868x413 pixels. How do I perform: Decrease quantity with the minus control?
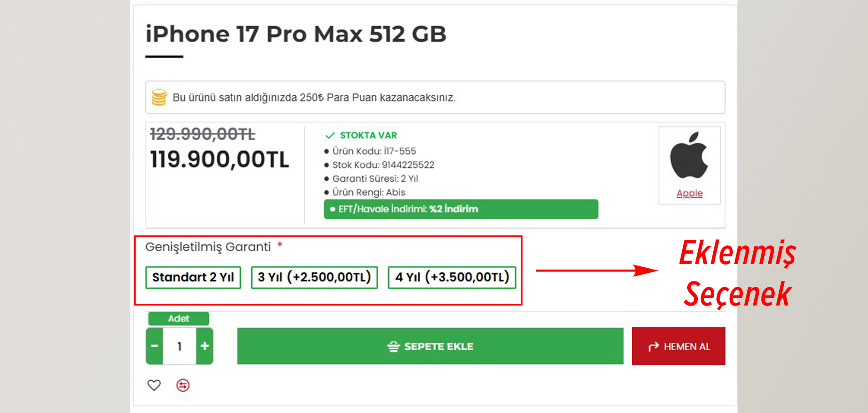[154, 346]
